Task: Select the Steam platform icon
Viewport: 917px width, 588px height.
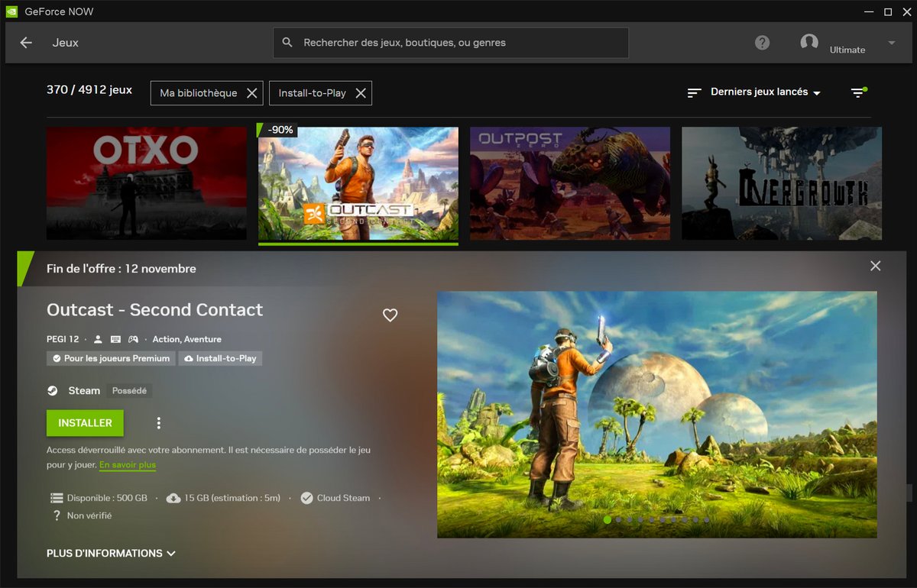Action: pos(52,390)
